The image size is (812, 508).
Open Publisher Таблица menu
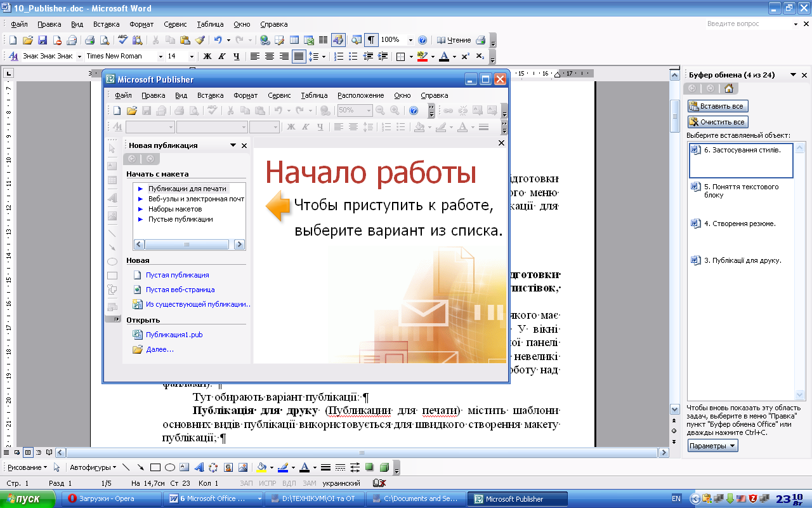314,95
